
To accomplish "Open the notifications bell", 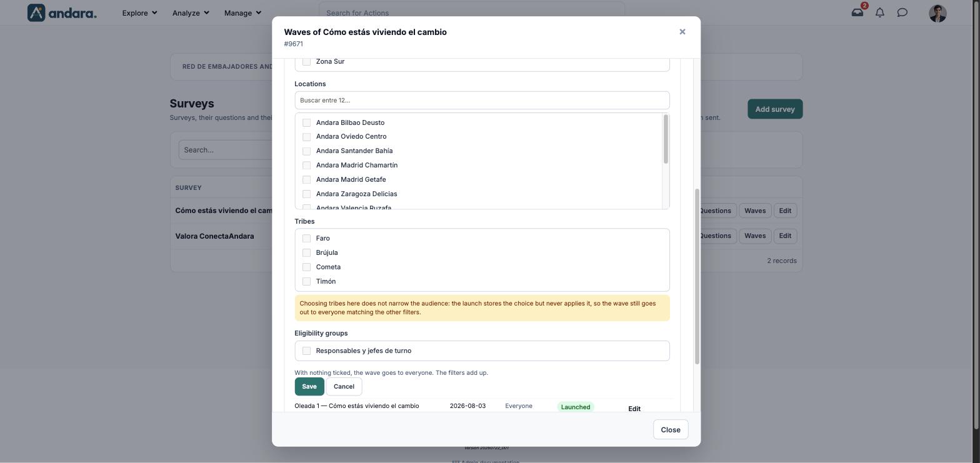I will (880, 12).
